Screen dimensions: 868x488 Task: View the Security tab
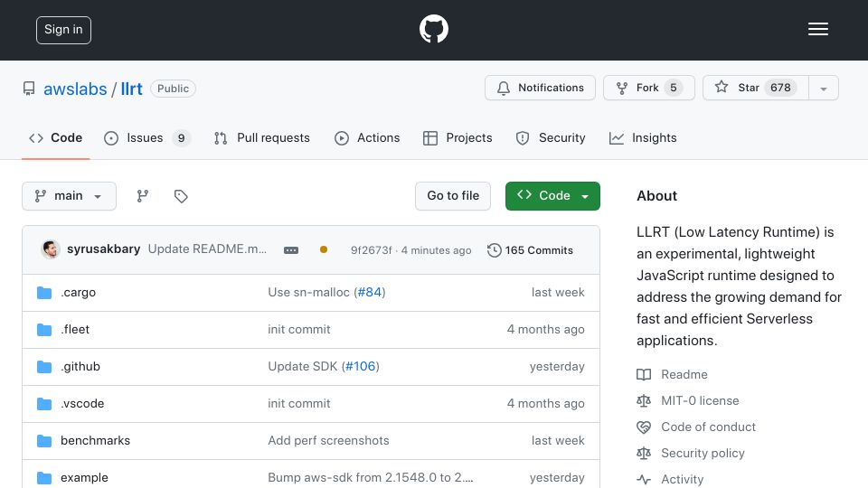[551, 137]
